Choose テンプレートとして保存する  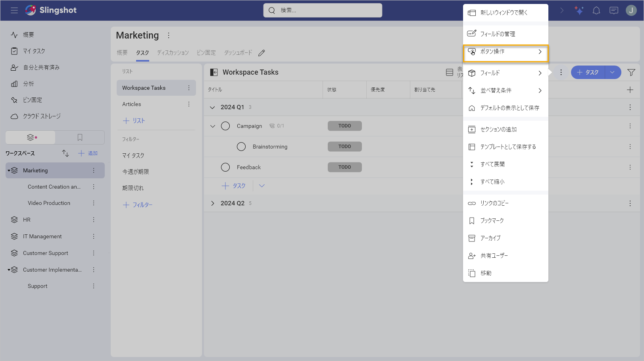click(506, 147)
